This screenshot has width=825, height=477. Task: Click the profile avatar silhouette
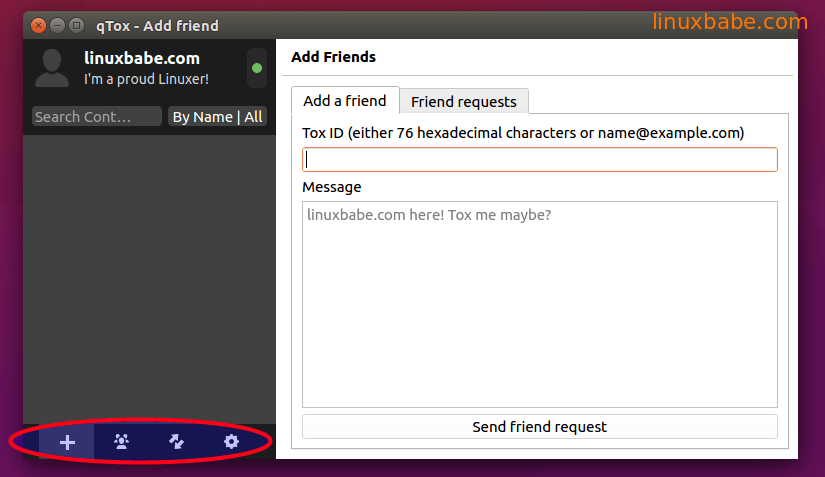[52, 67]
